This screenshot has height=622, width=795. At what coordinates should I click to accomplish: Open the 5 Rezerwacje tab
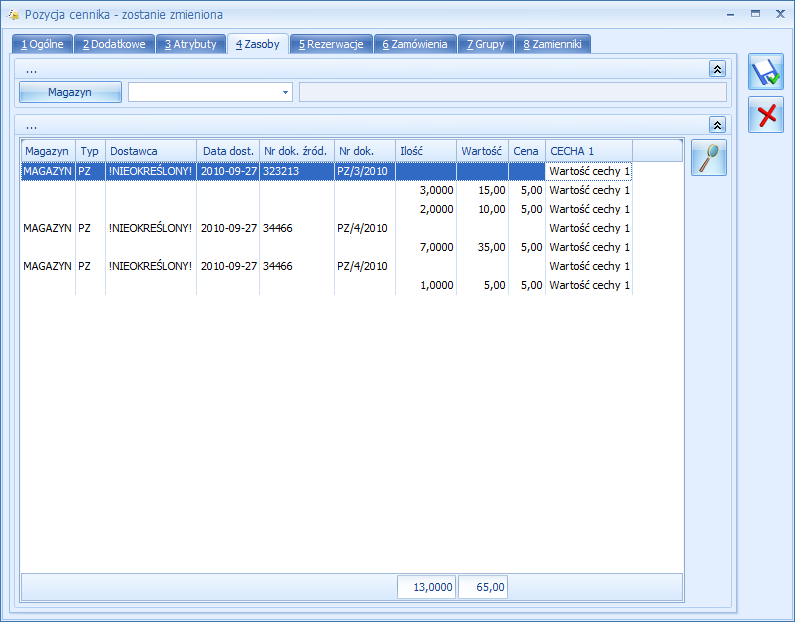pos(331,44)
